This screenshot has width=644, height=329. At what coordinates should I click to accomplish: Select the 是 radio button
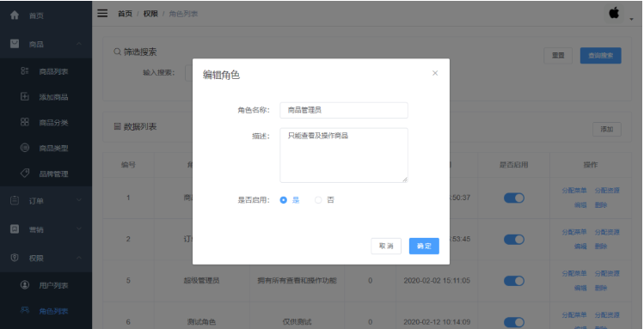[x=284, y=200]
